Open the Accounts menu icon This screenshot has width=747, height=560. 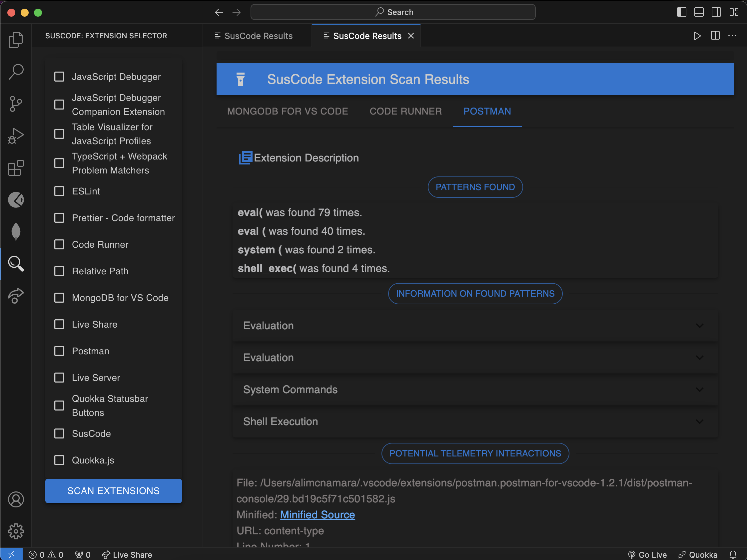point(16,499)
